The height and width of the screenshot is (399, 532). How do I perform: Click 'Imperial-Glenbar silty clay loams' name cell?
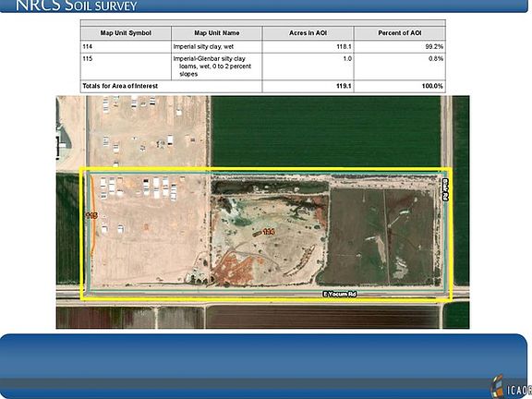click(x=217, y=66)
